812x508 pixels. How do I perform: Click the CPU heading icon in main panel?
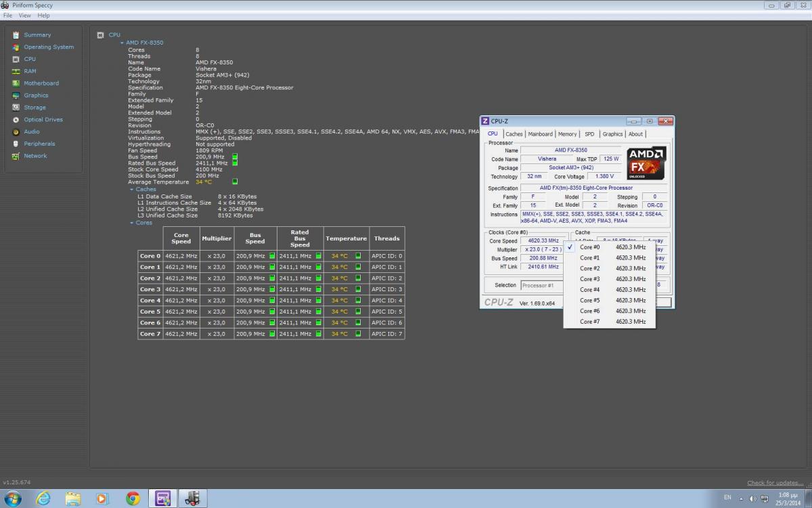click(100, 35)
